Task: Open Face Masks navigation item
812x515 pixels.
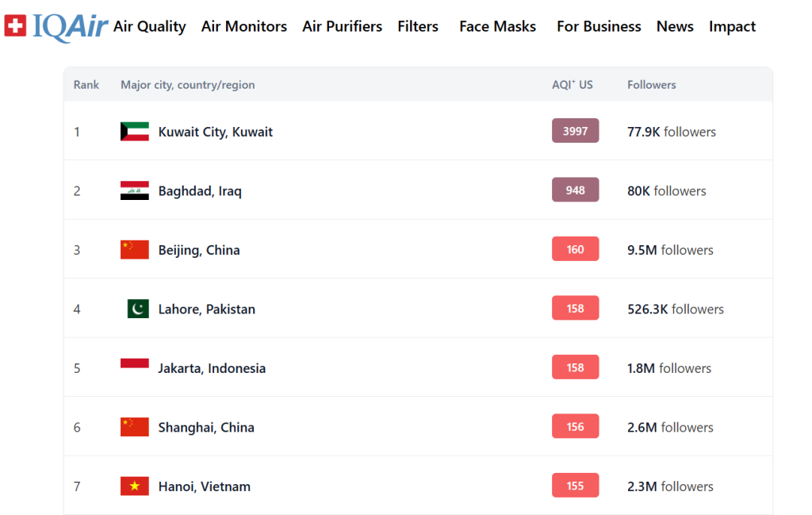Action: 497,26
